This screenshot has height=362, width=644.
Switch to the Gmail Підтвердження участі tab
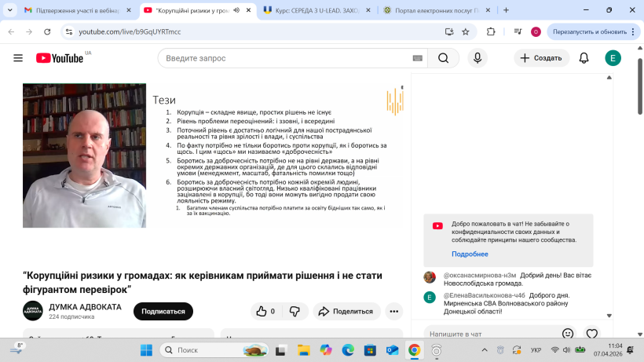77,10
